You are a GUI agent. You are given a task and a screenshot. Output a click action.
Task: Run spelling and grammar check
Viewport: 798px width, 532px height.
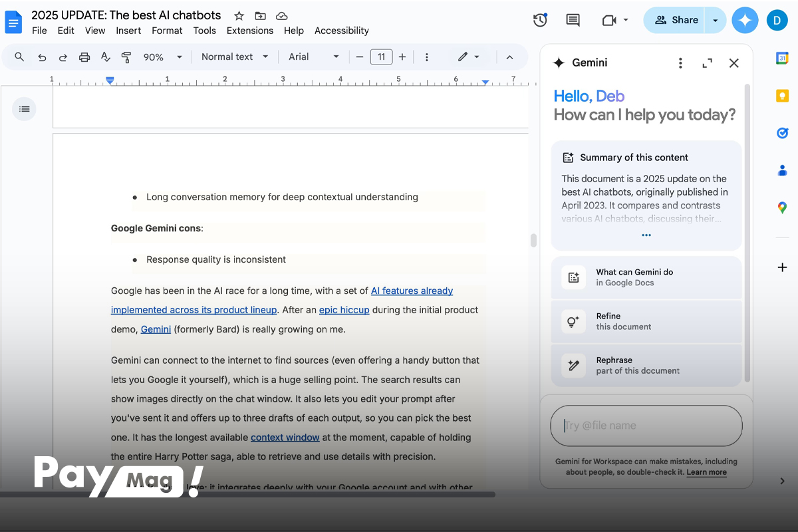(x=106, y=57)
